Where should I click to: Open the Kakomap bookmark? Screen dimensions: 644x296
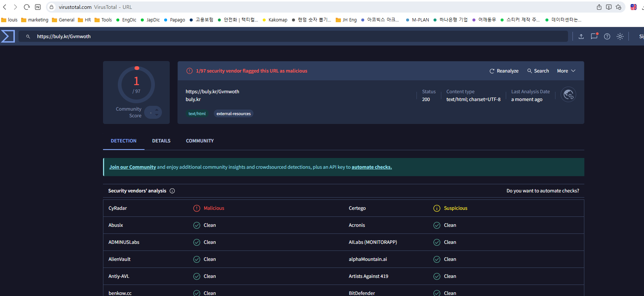pyautogui.click(x=275, y=20)
